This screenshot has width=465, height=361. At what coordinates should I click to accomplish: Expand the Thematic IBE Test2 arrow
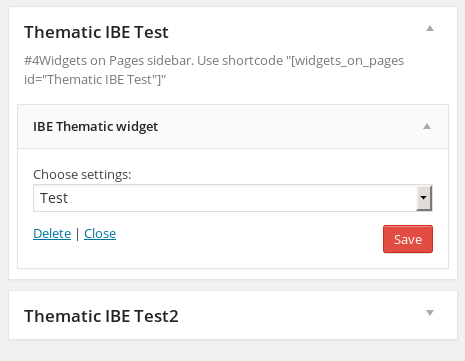tap(430, 313)
